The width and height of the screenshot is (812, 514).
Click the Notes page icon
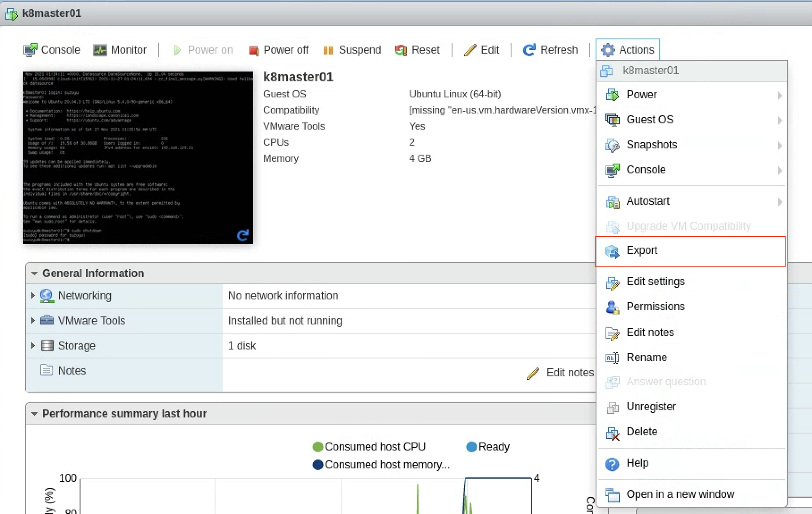[x=47, y=370]
